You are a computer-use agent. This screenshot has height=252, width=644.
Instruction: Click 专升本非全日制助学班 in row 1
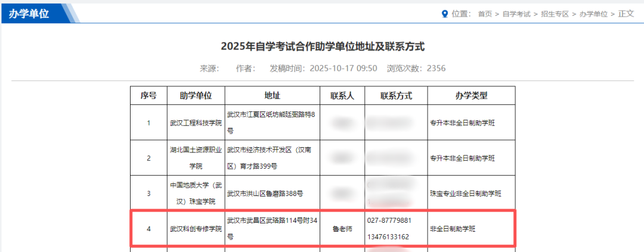pos(462,123)
